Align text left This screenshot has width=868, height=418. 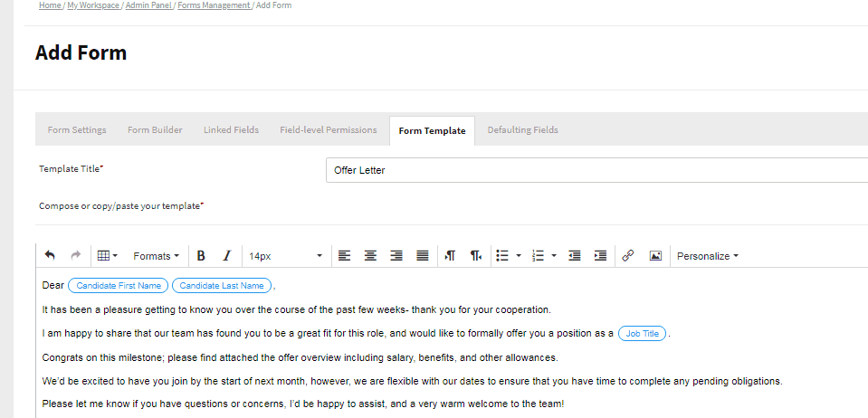(344, 256)
